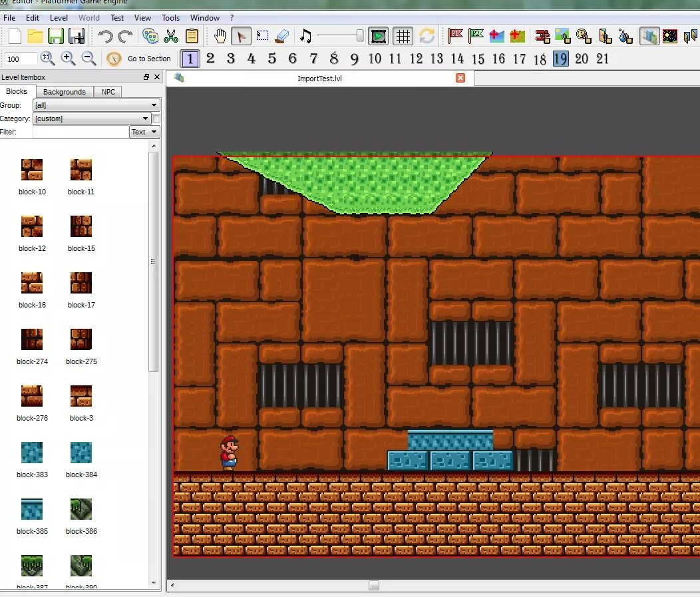Switch to section 5
The width and height of the screenshot is (700, 597).
click(x=272, y=59)
